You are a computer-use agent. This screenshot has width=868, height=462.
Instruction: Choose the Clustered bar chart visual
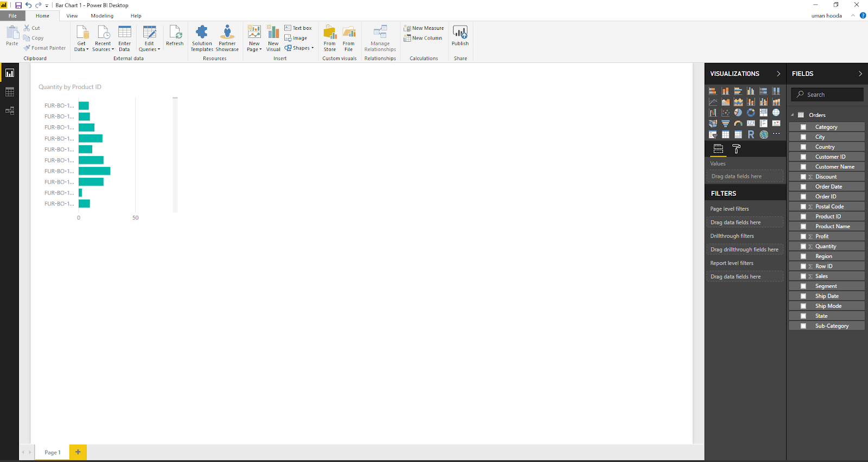coord(738,91)
